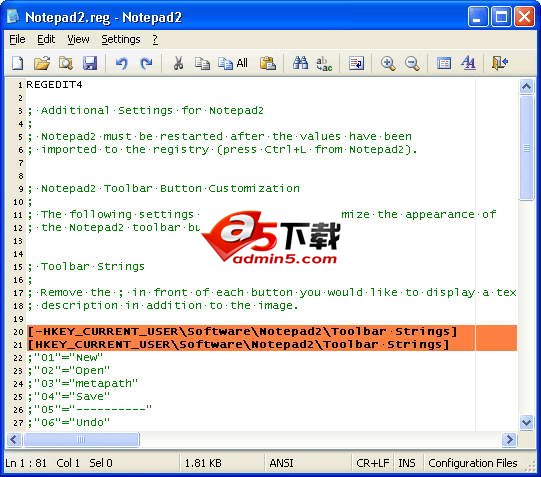This screenshot has width=541, height=477.
Task: Close the Notepad2 window
Action: point(524,17)
